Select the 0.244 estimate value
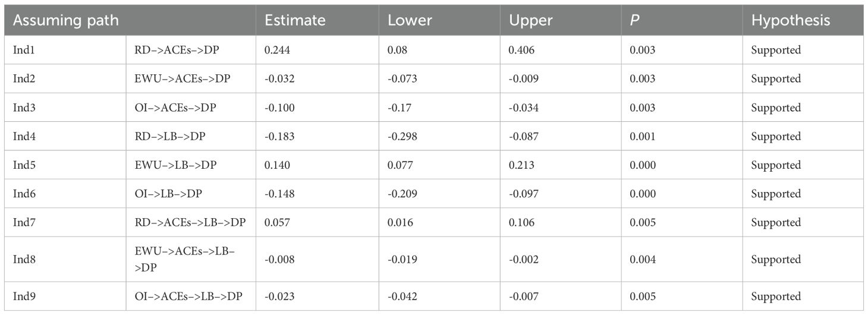The width and height of the screenshot is (868, 315). (277, 51)
